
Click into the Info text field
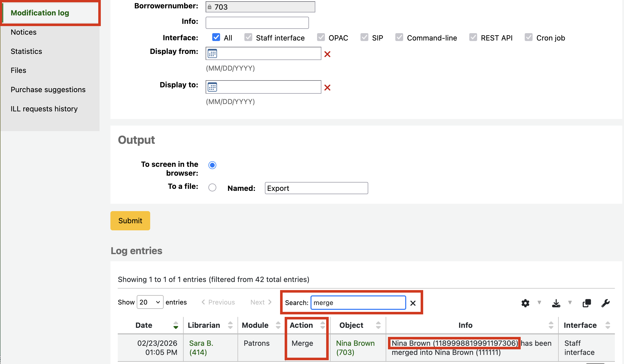(257, 23)
